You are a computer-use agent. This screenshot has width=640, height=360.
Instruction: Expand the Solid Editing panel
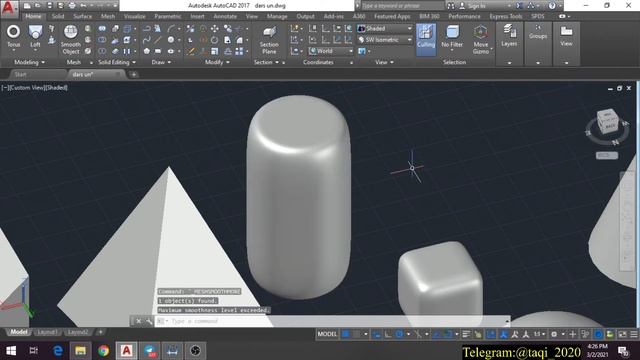[x=117, y=62]
